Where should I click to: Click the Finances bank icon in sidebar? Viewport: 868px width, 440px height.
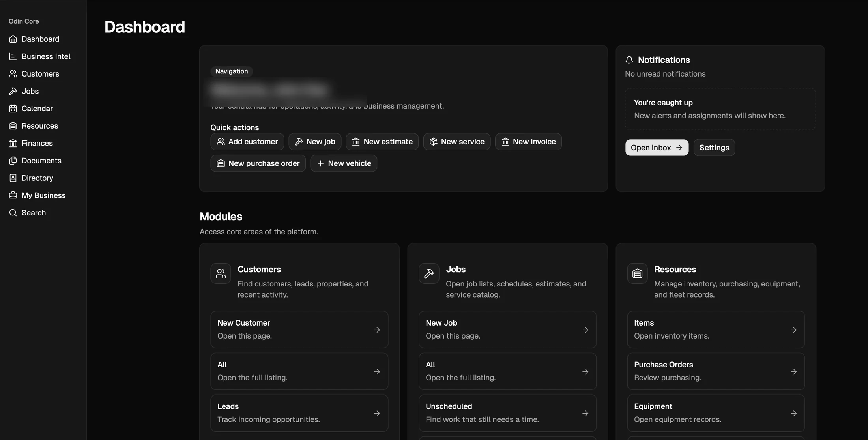click(13, 143)
